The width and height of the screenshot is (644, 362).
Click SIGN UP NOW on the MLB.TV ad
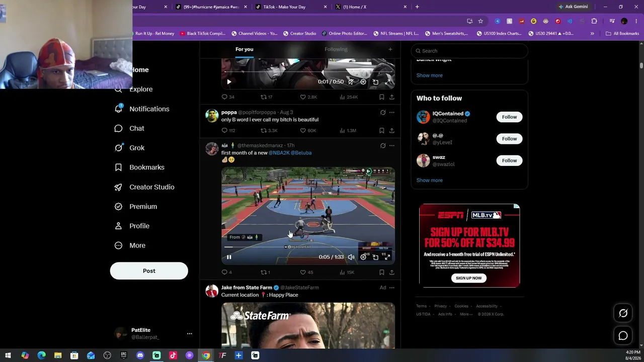(468, 278)
